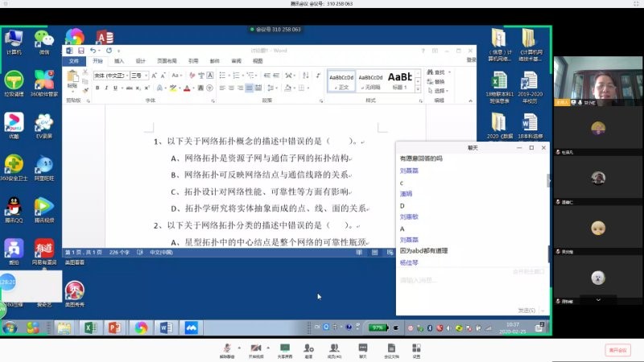Click the 发送 (Send) button in chat
This screenshot has height=362, width=644.
526,310
